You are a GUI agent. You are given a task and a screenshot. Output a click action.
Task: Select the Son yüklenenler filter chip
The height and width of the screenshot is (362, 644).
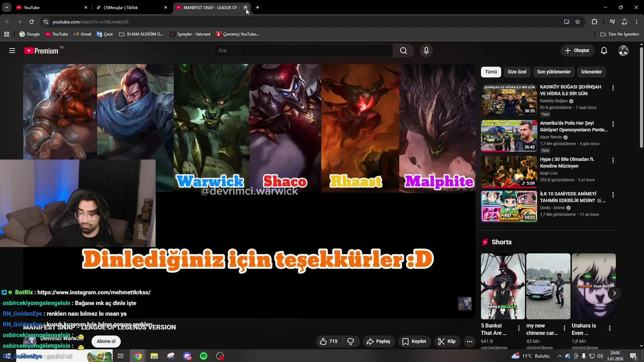coord(553,72)
